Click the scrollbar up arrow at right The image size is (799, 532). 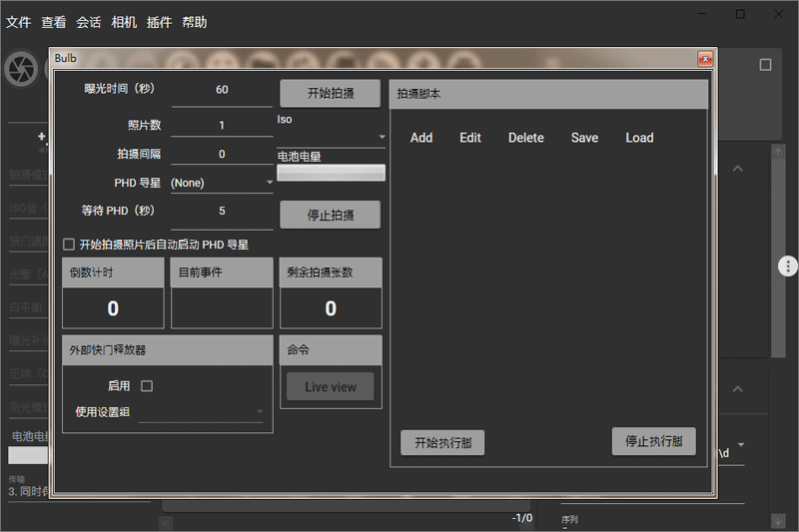[778, 152]
